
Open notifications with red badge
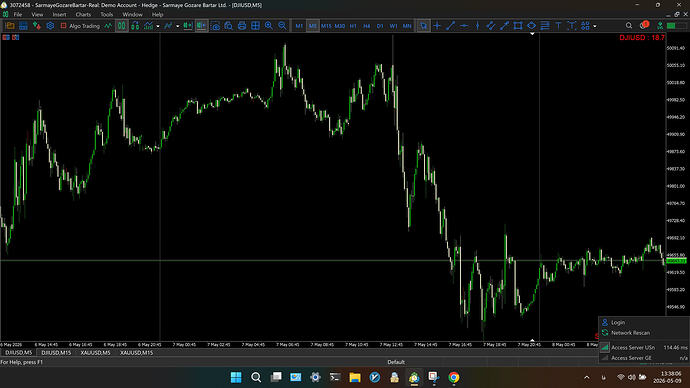pos(644,25)
